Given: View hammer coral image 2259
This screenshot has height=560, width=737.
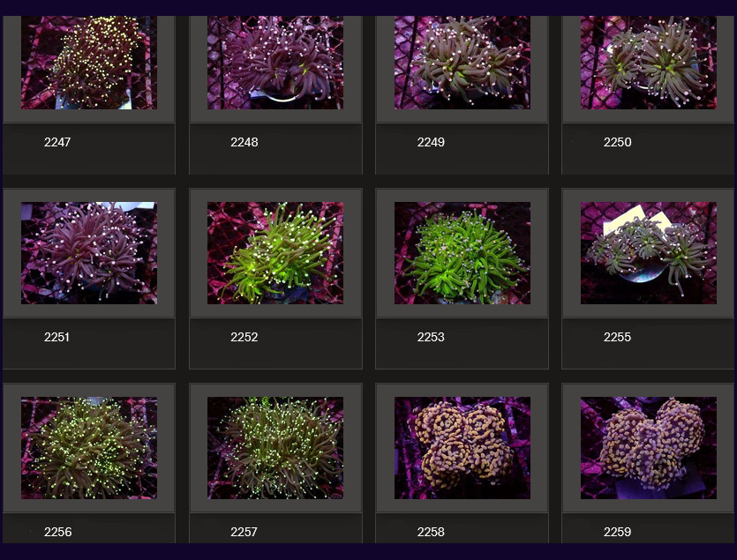Looking at the screenshot, I should [x=649, y=448].
